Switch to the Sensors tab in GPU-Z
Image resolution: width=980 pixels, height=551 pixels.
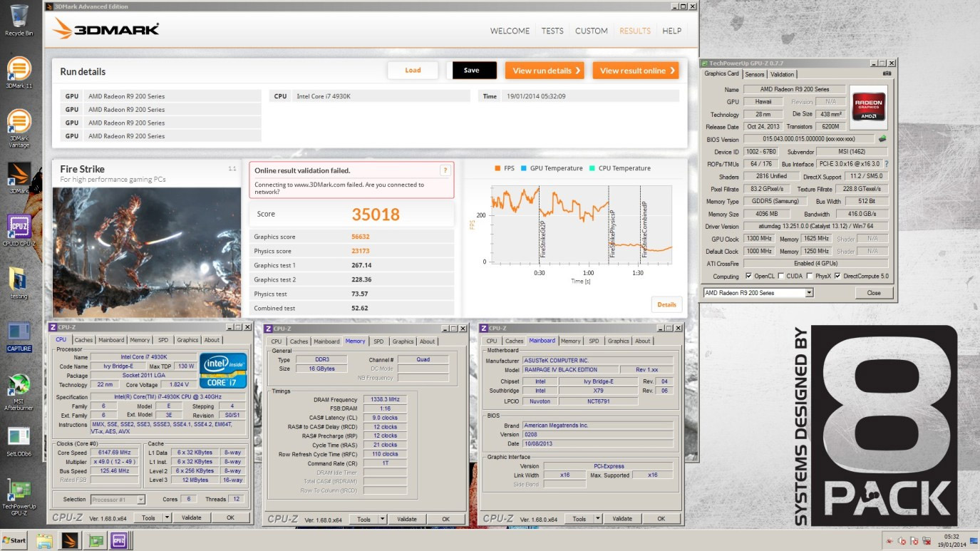pos(755,74)
